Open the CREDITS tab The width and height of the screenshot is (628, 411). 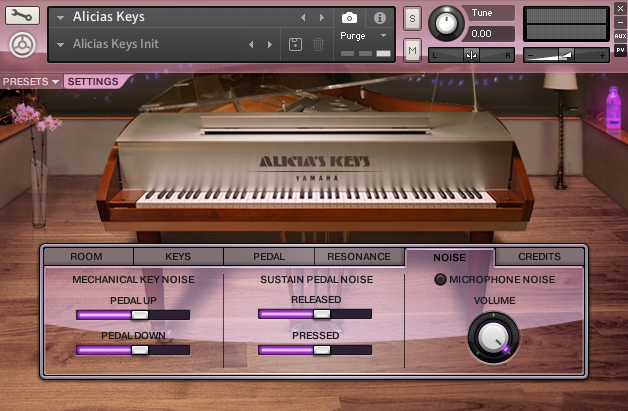coord(539,256)
